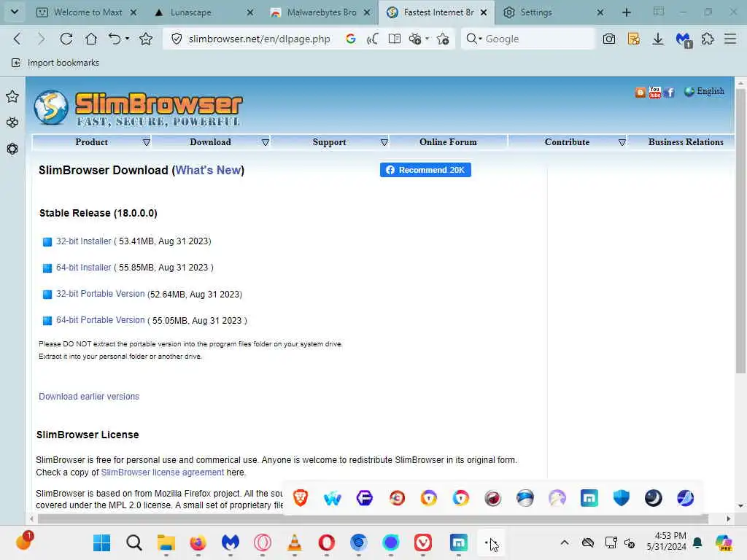The height and width of the screenshot is (560, 747).
Task: Download the 32-bit Portable Version
Action: coord(100,293)
